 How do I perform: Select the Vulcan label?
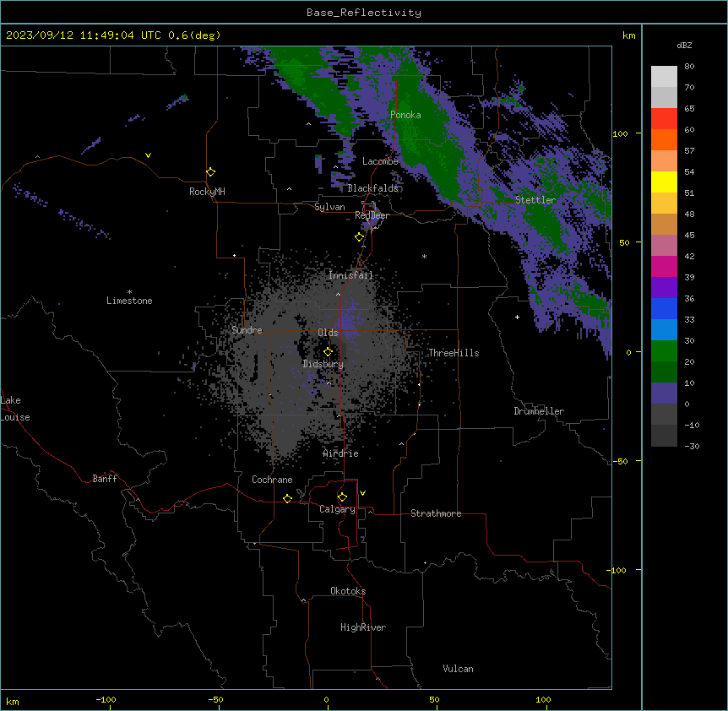coord(458,669)
